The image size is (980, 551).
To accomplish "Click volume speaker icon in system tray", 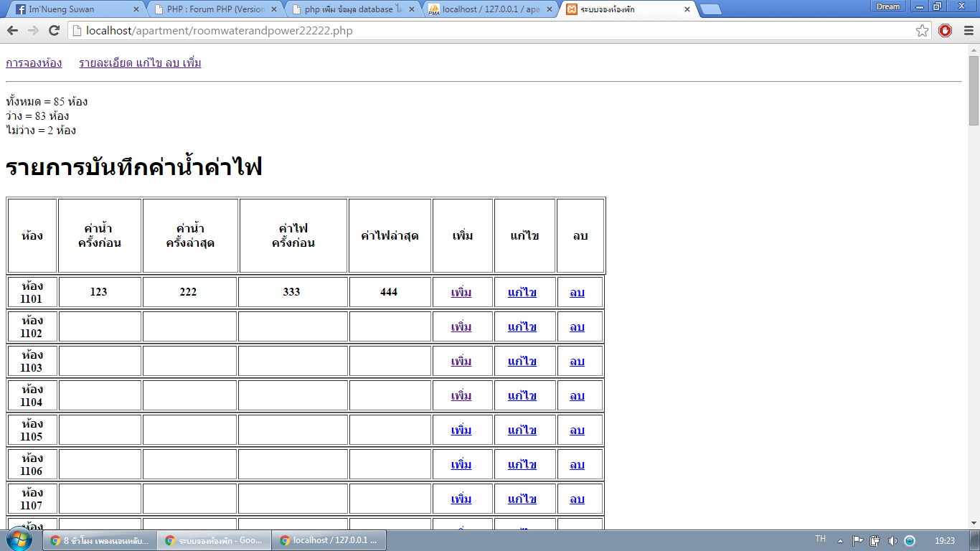I will pyautogui.click(x=892, y=540).
